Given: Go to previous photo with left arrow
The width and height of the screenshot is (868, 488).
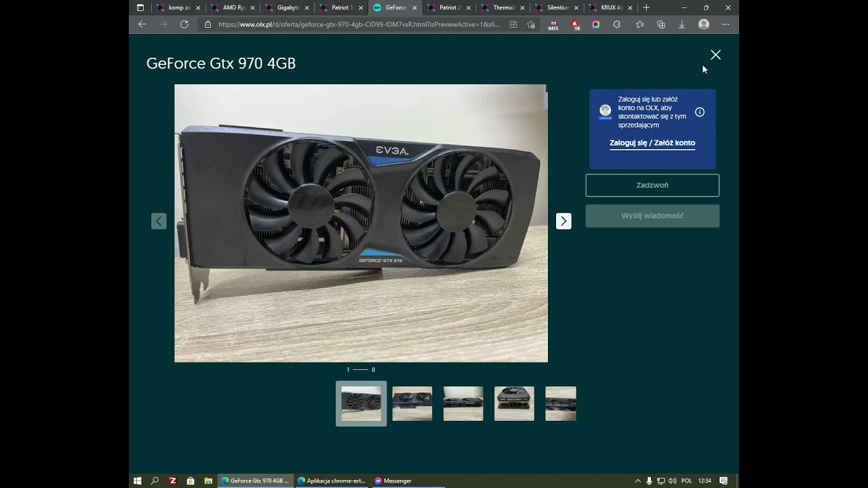Looking at the screenshot, I should [x=159, y=221].
